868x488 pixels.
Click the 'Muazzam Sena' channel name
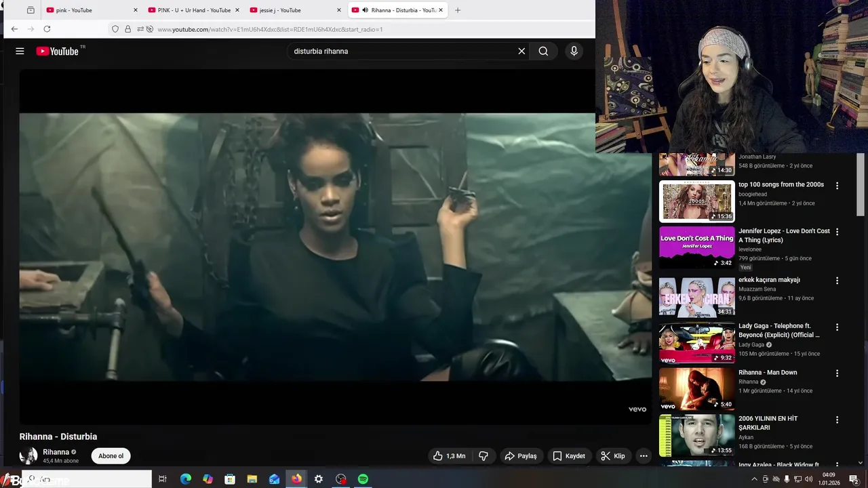(x=757, y=289)
